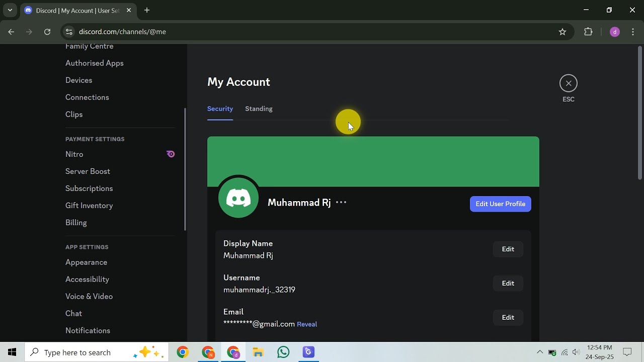Open Chrome's three-dot menu
The height and width of the screenshot is (362, 644).
coord(633,32)
